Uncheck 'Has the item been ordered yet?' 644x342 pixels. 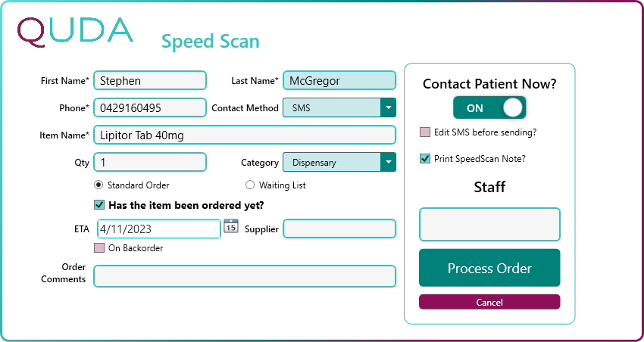[x=99, y=204]
